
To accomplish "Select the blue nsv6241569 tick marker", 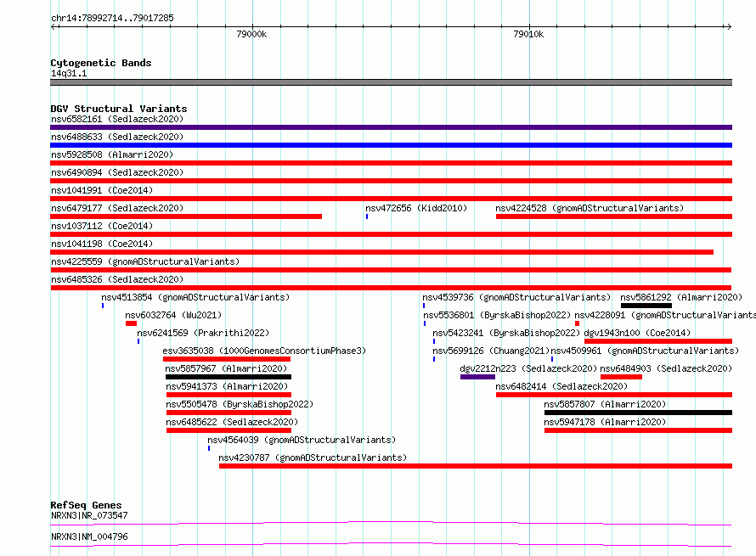I will coord(138,341).
